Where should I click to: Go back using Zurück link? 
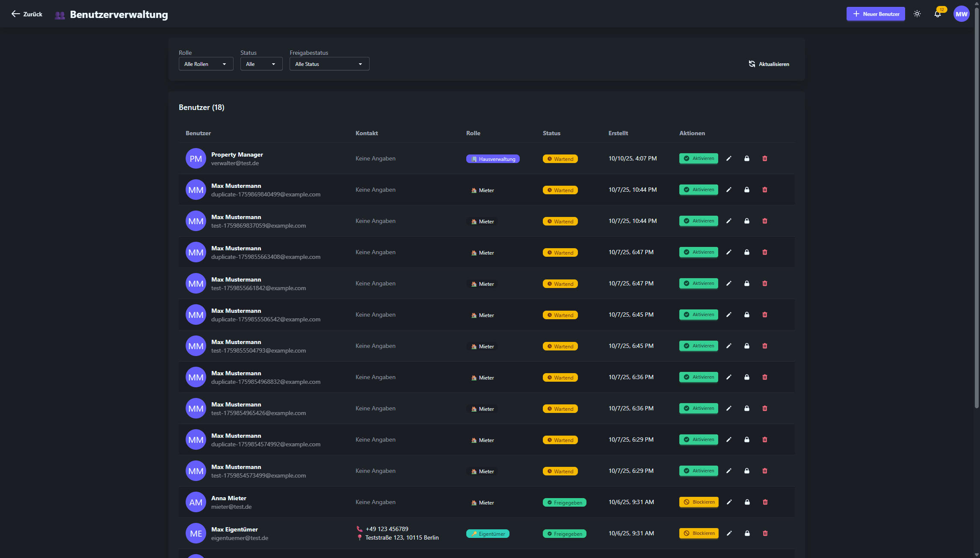pyautogui.click(x=27, y=14)
